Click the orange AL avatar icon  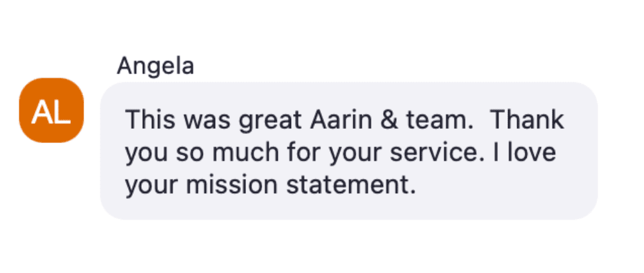(x=52, y=110)
